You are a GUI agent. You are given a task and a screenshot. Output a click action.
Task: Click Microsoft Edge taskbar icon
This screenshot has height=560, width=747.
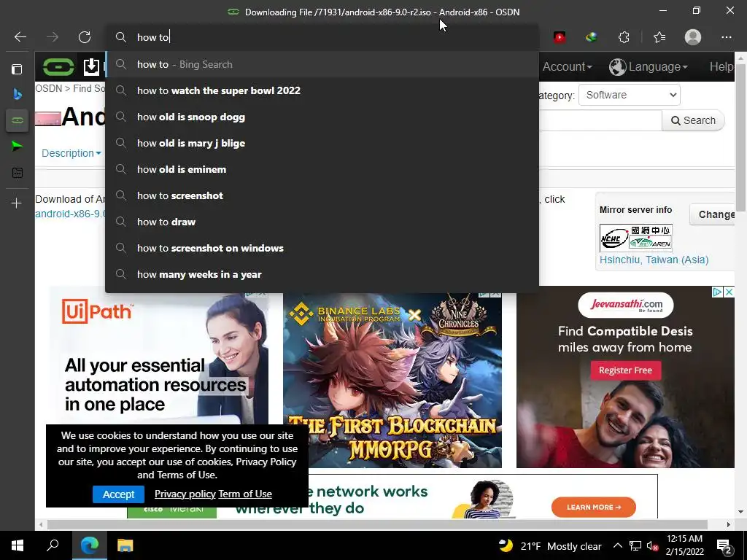90,545
